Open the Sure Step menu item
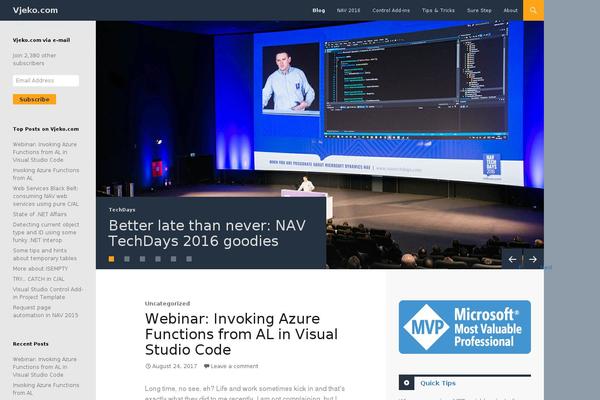This screenshot has height=400, width=600. pos(479,10)
